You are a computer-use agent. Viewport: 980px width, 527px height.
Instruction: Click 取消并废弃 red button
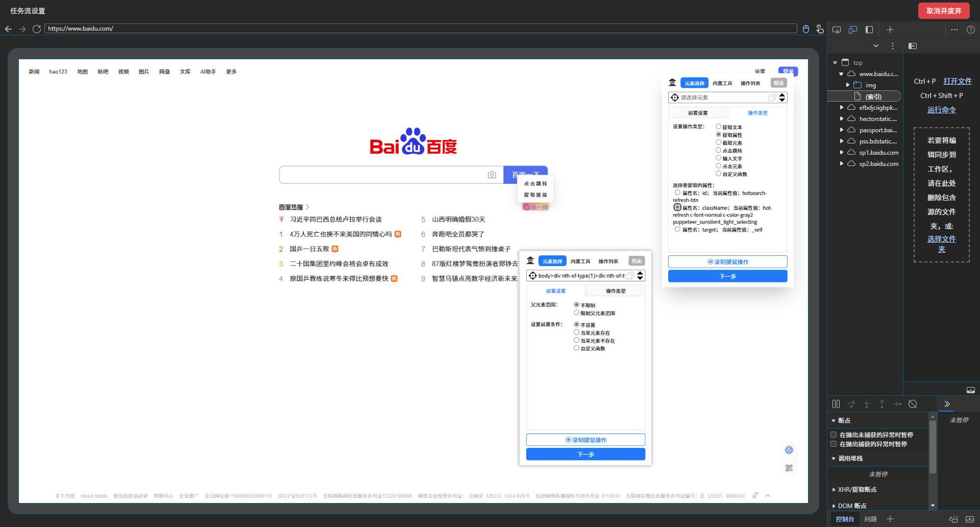coord(944,11)
